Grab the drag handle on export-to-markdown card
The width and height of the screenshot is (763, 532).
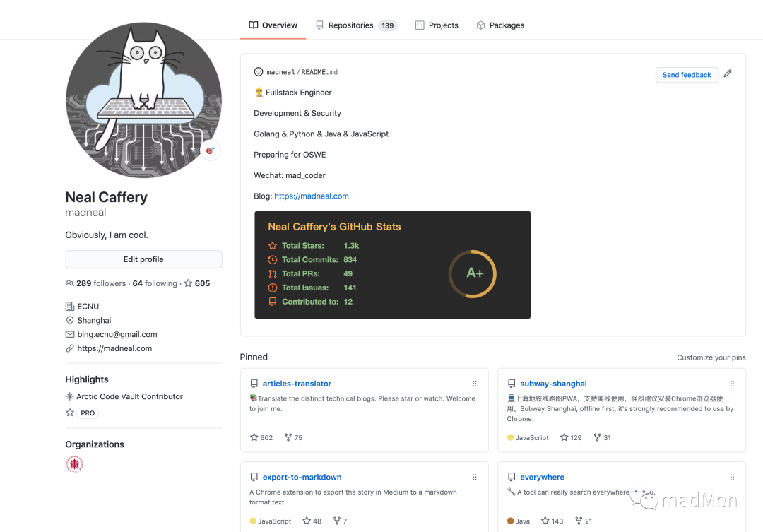475,477
